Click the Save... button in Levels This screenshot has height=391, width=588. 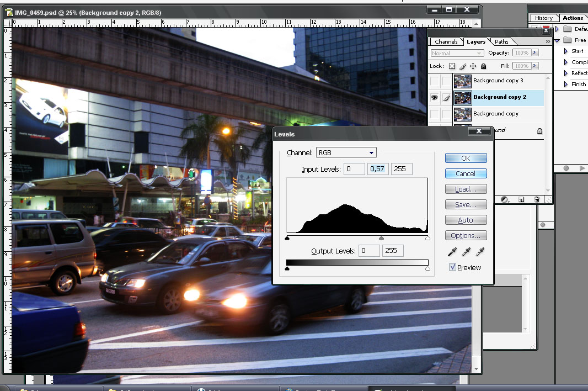tap(466, 204)
